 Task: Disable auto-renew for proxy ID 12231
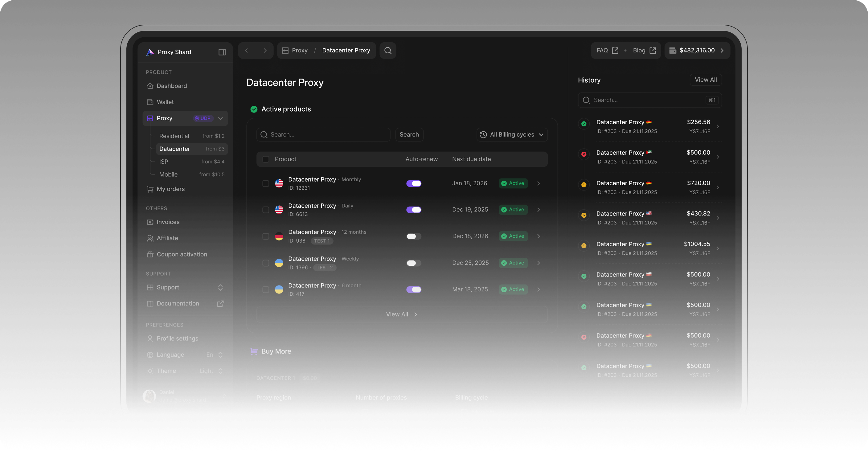pyautogui.click(x=413, y=183)
